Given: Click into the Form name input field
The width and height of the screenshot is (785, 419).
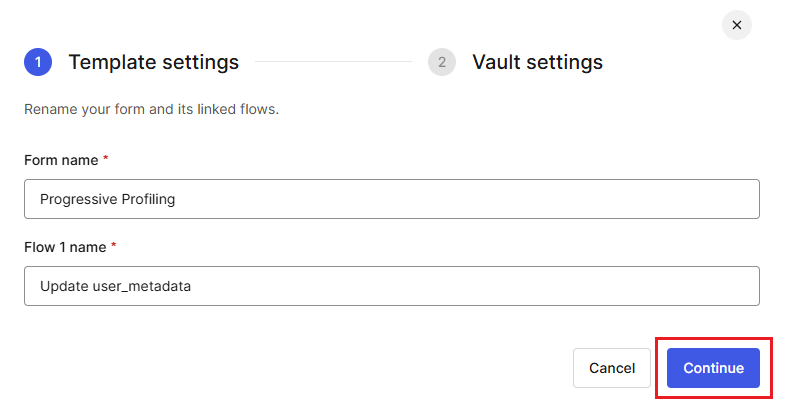Looking at the screenshot, I should [391, 199].
